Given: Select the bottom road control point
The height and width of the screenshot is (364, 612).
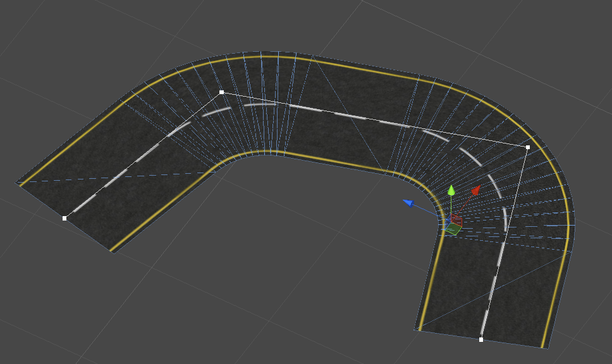Looking at the screenshot, I should click(x=481, y=339).
